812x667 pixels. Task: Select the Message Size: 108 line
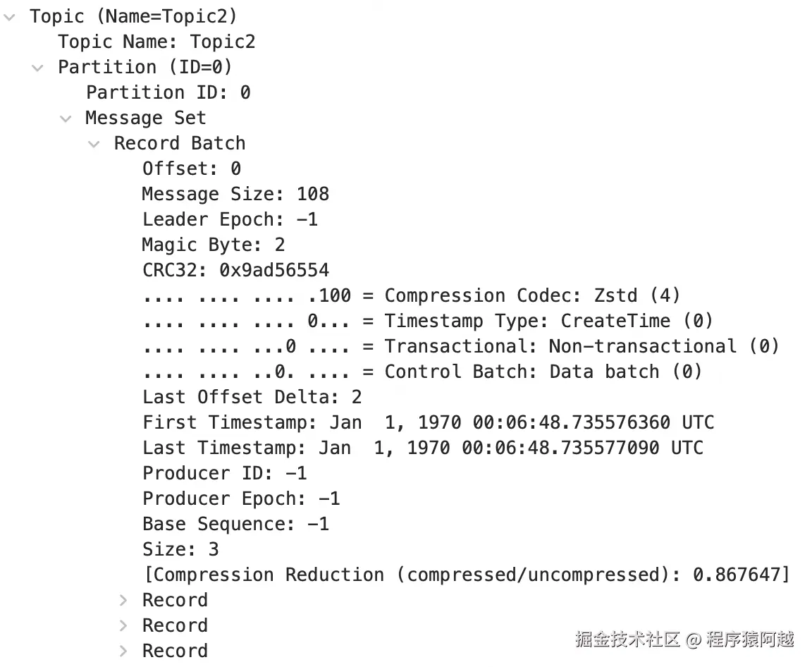[235, 194]
